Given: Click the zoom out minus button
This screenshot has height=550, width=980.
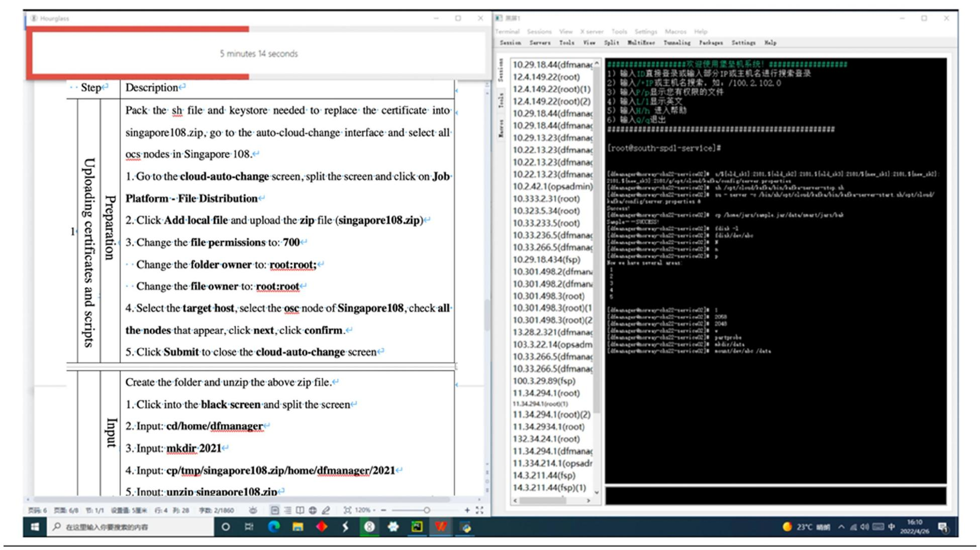Looking at the screenshot, I should (x=383, y=510).
